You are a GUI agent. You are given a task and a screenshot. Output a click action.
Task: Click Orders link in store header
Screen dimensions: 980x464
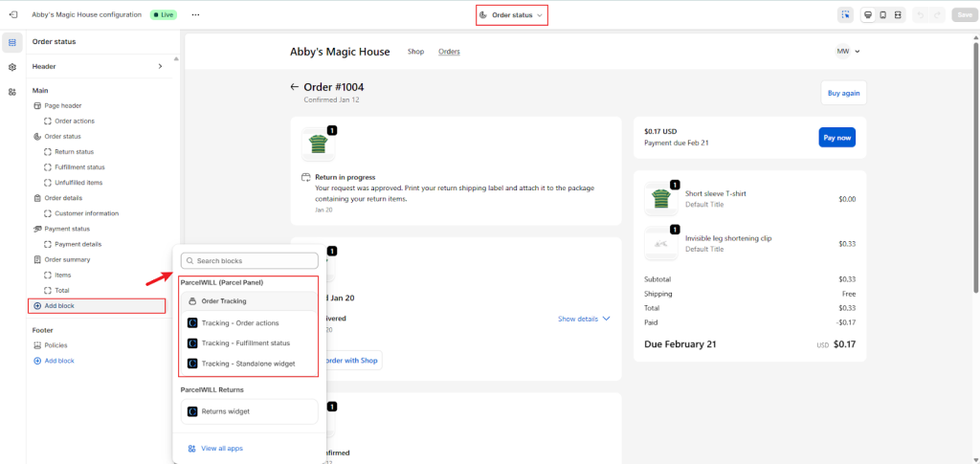click(449, 52)
